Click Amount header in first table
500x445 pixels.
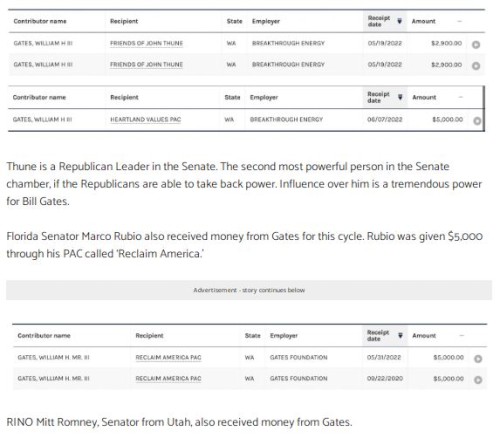click(423, 21)
